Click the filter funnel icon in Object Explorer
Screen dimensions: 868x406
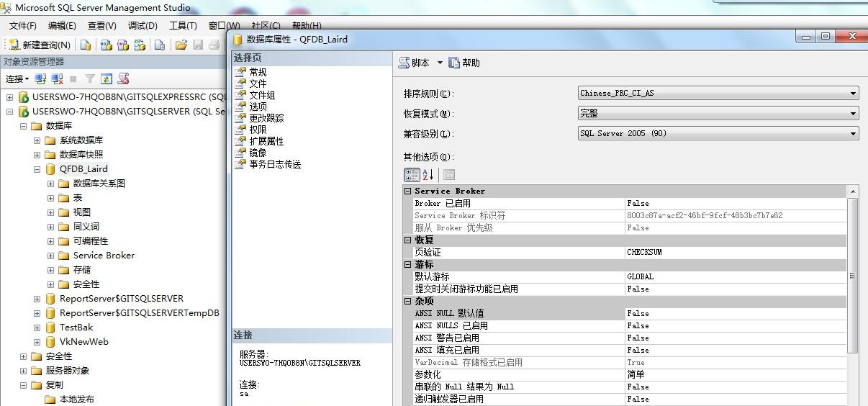pos(90,78)
